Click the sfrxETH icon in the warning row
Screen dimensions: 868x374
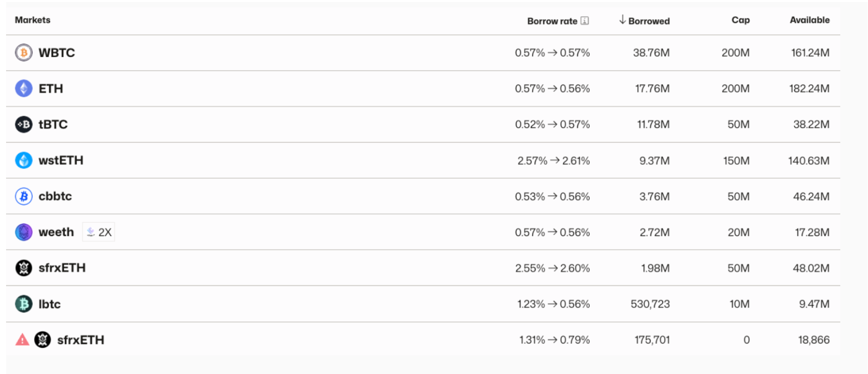pos(42,340)
